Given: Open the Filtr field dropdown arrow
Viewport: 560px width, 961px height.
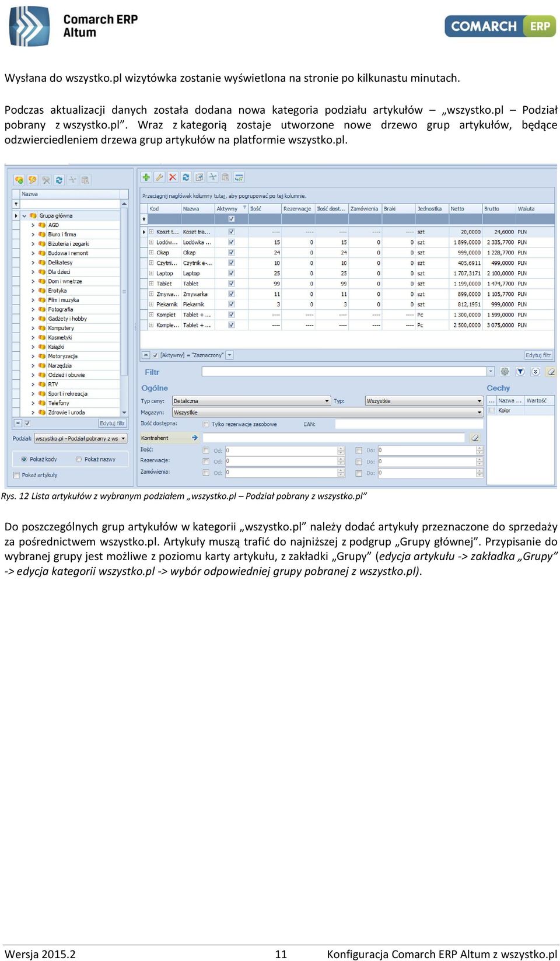Looking at the screenshot, I should pyautogui.click(x=491, y=371).
